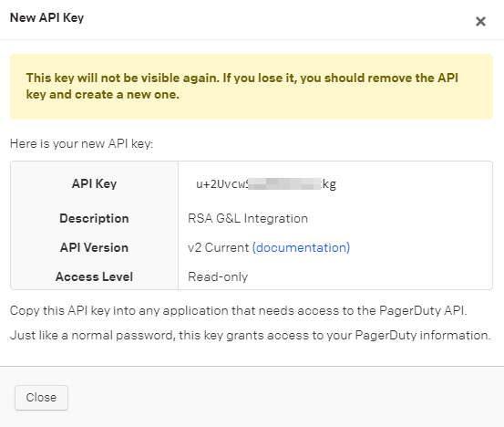Click the 'Just like a normal password' note
The image size is (504, 427).
[x=251, y=335]
